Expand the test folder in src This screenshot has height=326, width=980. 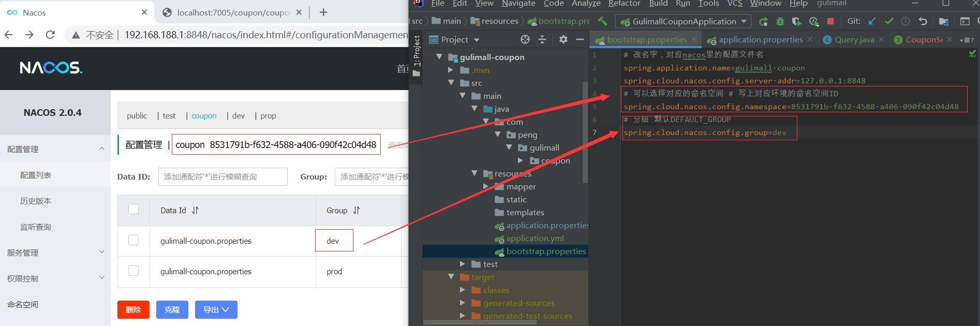tap(463, 264)
